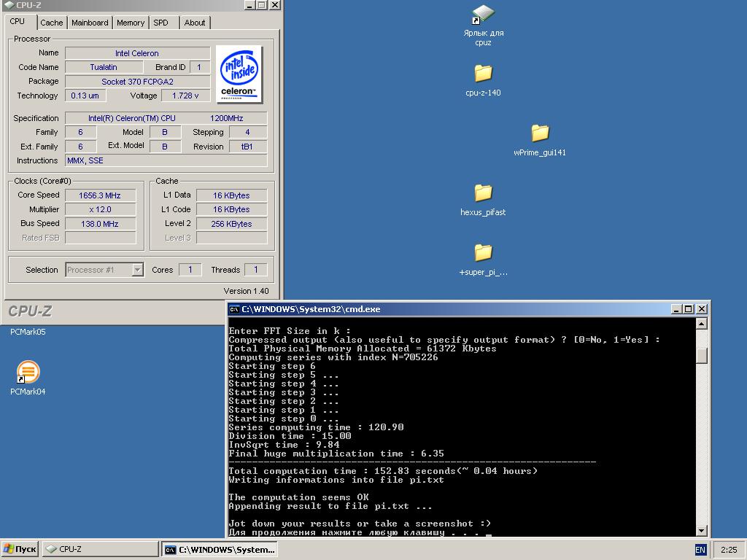The height and width of the screenshot is (560, 747).
Task: Click the 2:25 clock in the tray
Action: pos(729,550)
